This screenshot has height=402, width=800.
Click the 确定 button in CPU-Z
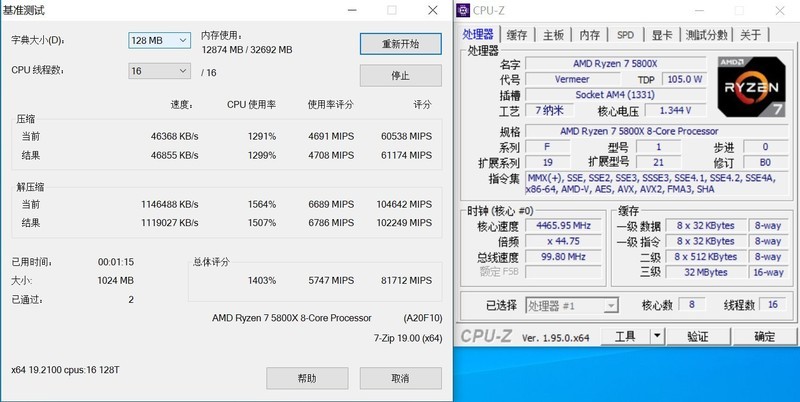tap(764, 336)
